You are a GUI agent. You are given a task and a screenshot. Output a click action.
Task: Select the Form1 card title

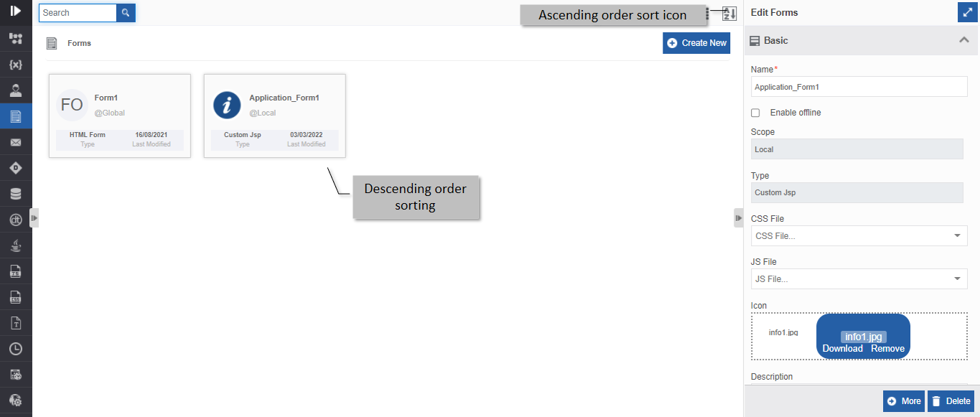pyautogui.click(x=106, y=98)
